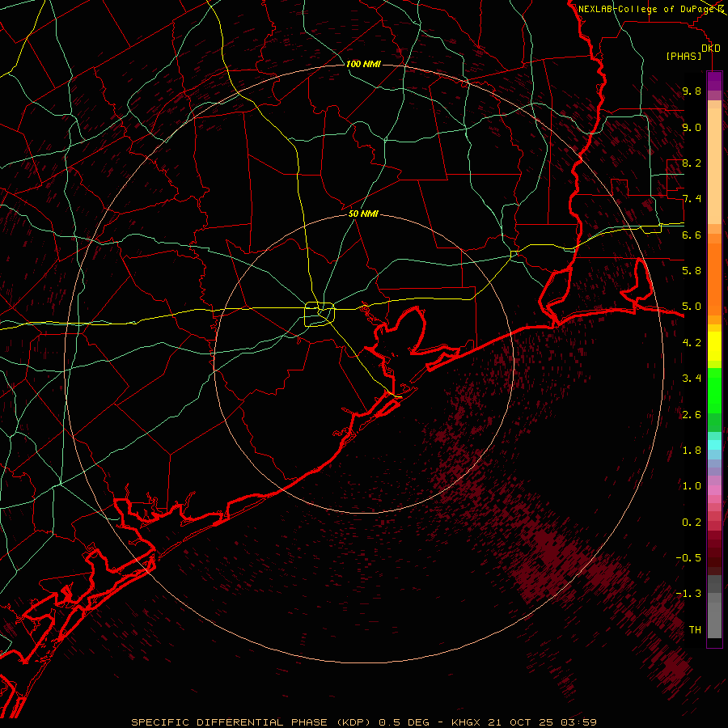
Task: Pick the cyan color bar segment
Action: pyautogui.click(x=714, y=445)
